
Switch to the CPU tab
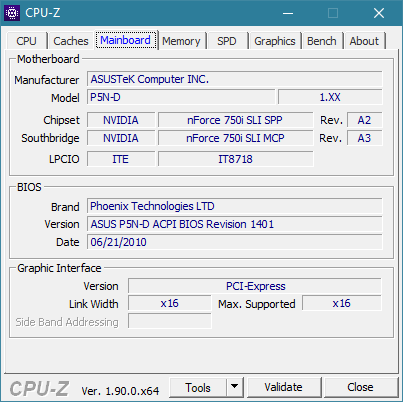tap(26, 41)
